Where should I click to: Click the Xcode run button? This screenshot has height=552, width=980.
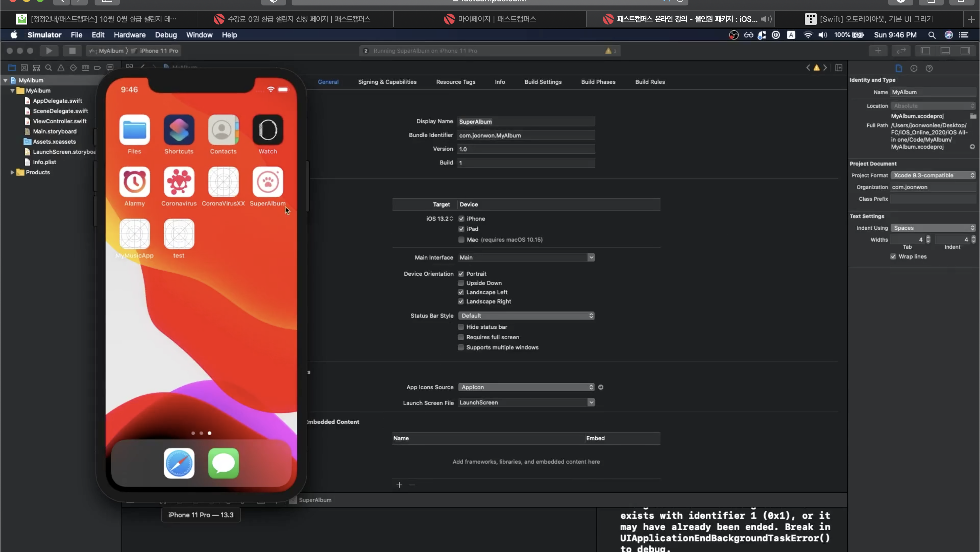click(x=49, y=51)
